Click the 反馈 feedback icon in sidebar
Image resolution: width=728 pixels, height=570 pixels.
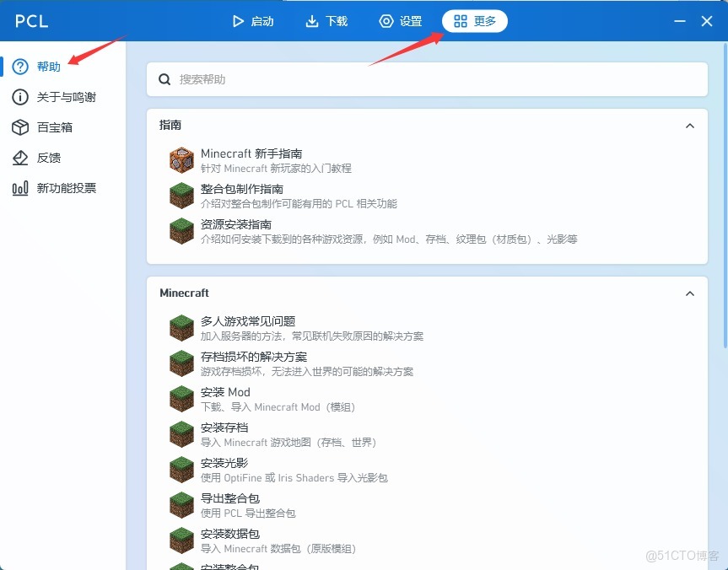pos(19,158)
